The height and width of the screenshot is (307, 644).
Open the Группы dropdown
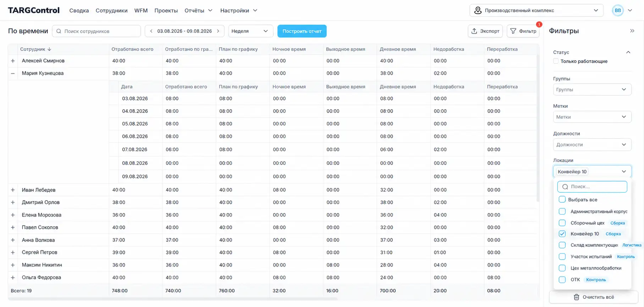pos(592,90)
